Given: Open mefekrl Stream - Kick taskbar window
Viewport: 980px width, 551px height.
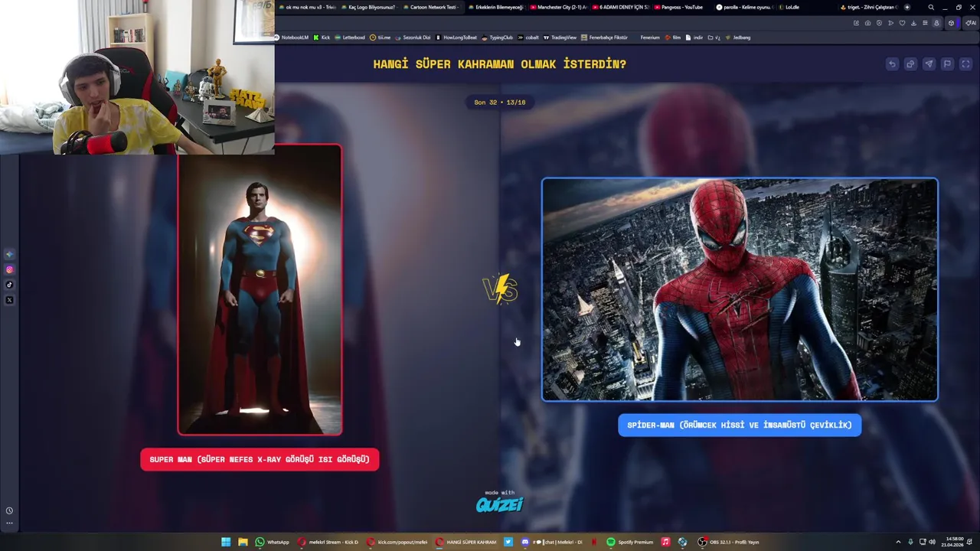Looking at the screenshot, I should (x=328, y=542).
